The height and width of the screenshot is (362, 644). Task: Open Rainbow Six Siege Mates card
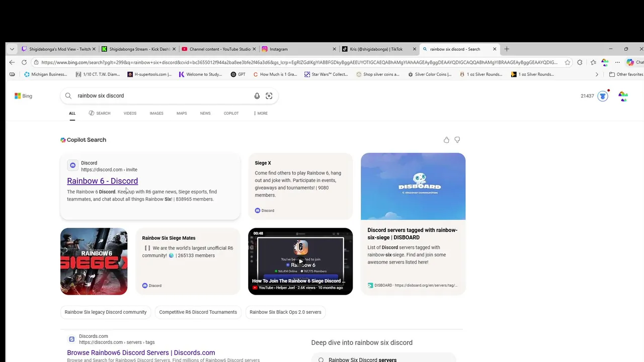point(188,261)
